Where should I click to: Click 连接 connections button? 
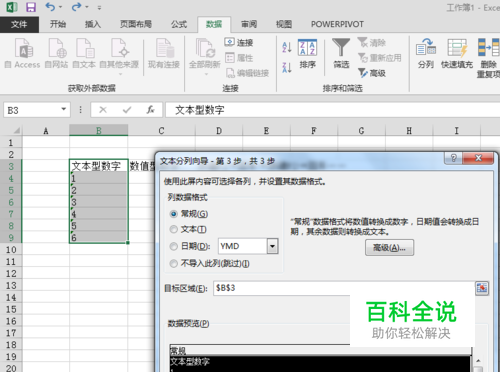click(x=239, y=43)
